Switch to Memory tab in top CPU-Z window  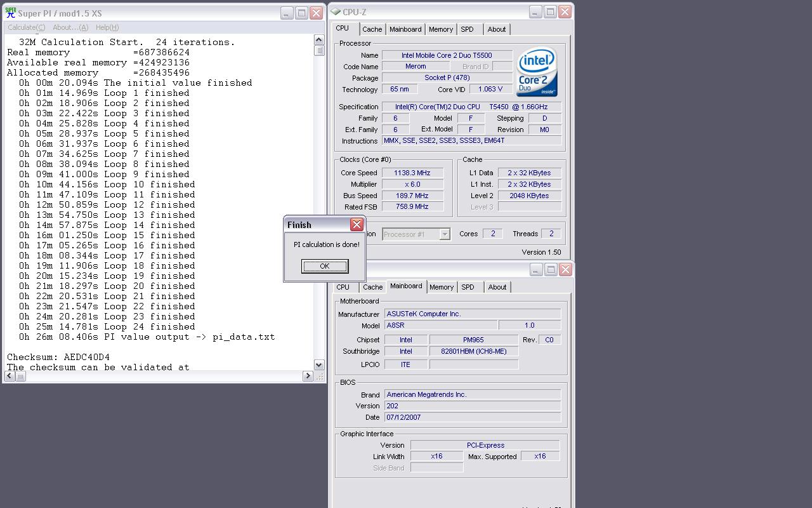[x=441, y=29]
